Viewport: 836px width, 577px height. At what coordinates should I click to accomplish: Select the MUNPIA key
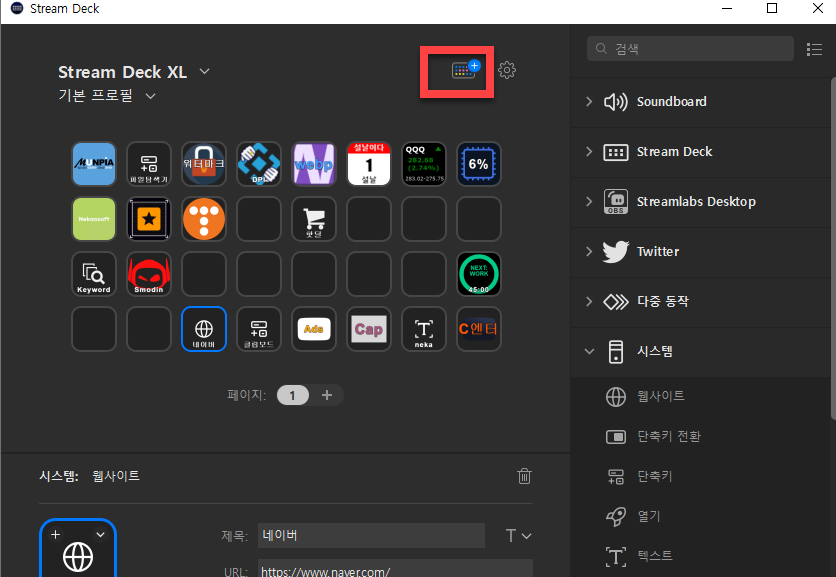pos(94,164)
